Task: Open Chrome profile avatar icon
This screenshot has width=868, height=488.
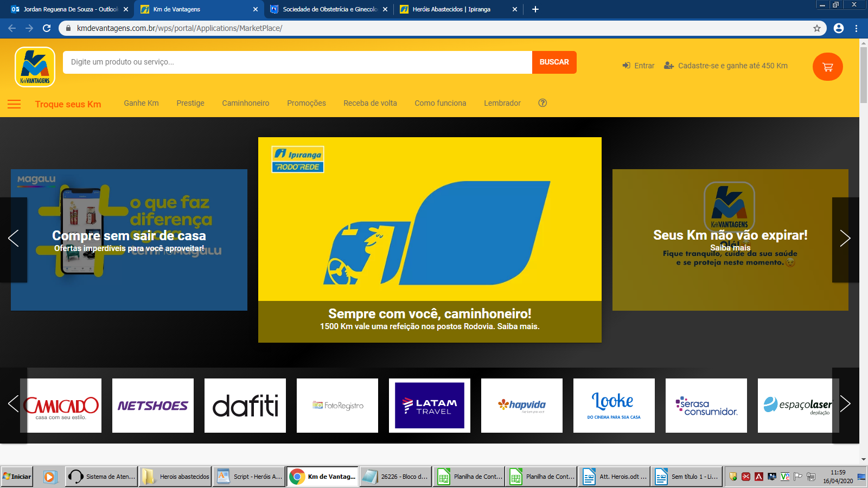Action: [x=839, y=28]
